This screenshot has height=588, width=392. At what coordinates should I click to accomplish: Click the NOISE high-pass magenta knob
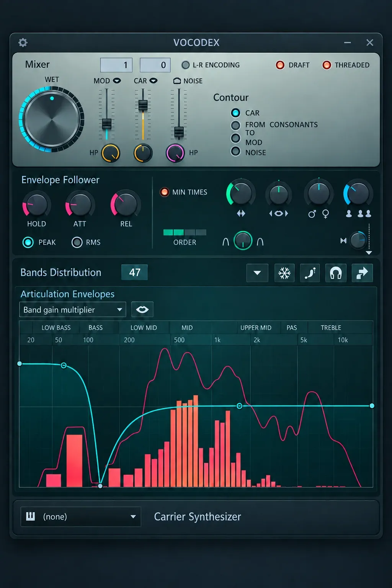click(x=175, y=153)
